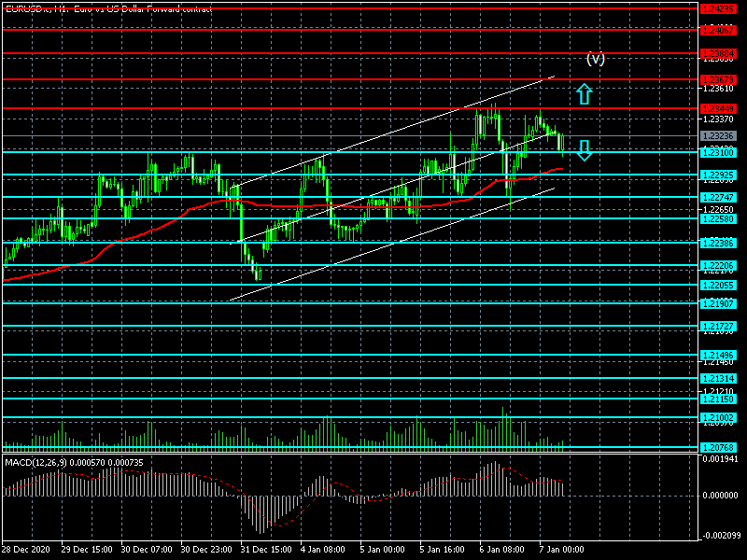The image size is (747, 560).
Task: Select the gray current price label 1.23236
Action: pos(717,135)
